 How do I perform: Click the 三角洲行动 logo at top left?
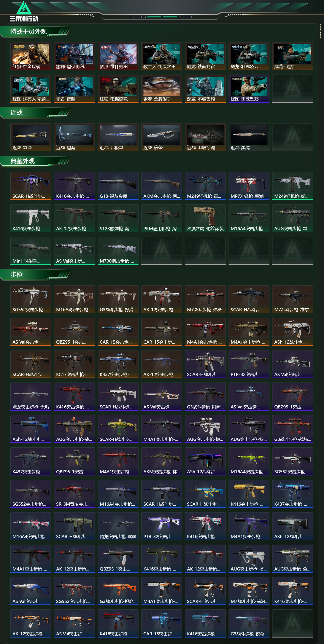(24, 11)
